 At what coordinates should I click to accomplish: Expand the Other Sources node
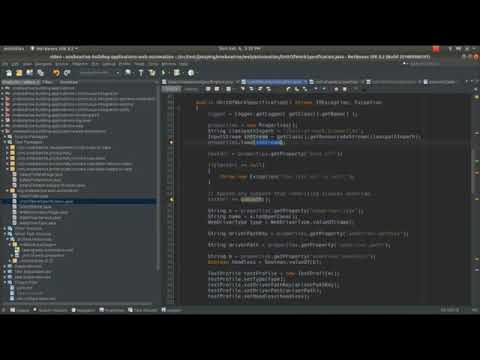point(6,228)
